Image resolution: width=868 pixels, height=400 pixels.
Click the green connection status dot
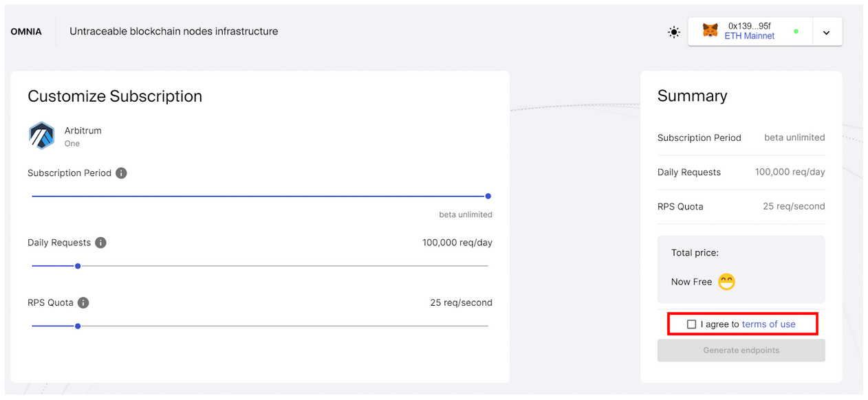coord(796,32)
